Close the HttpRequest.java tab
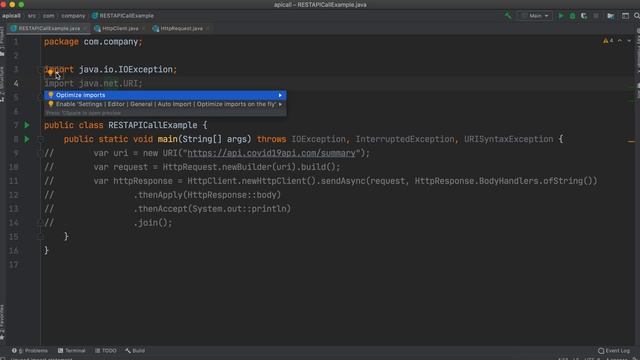Image resolution: width=640 pixels, height=360 pixels. [x=208, y=29]
